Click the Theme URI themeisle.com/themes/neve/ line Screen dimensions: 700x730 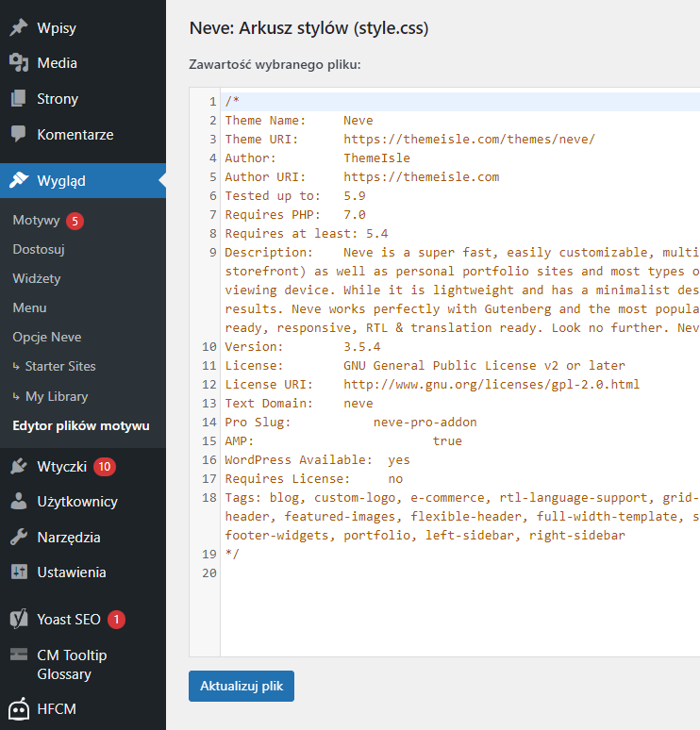(409, 139)
